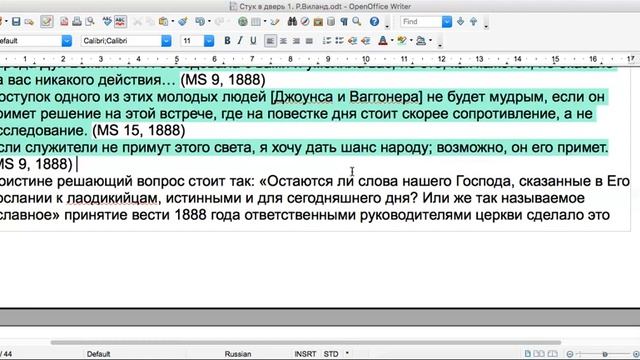This screenshot has height=360, width=640.
Task: Expand Font Size dropdown arrow
Action: [209, 41]
